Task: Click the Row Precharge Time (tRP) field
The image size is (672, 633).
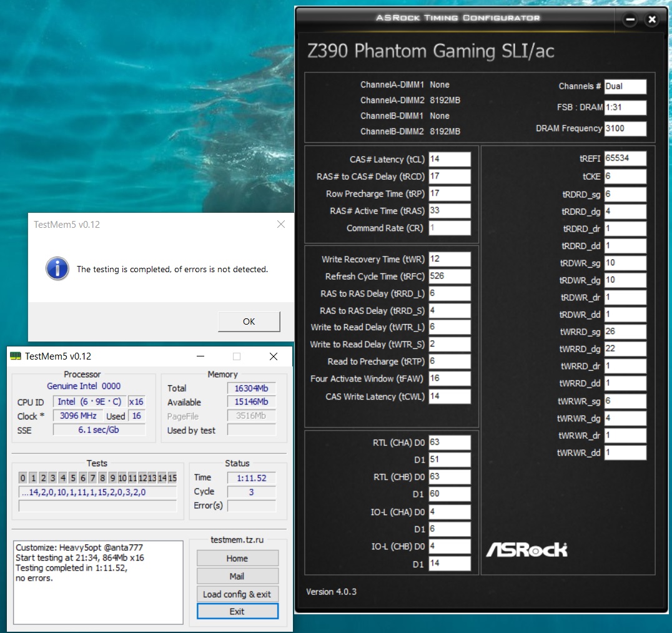Action: point(450,193)
